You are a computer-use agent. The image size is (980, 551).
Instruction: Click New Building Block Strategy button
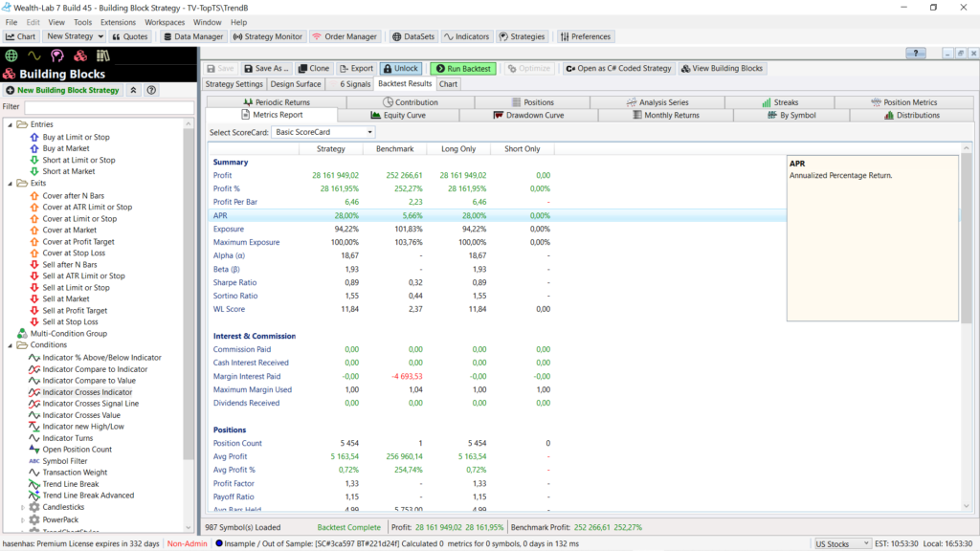(62, 90)
